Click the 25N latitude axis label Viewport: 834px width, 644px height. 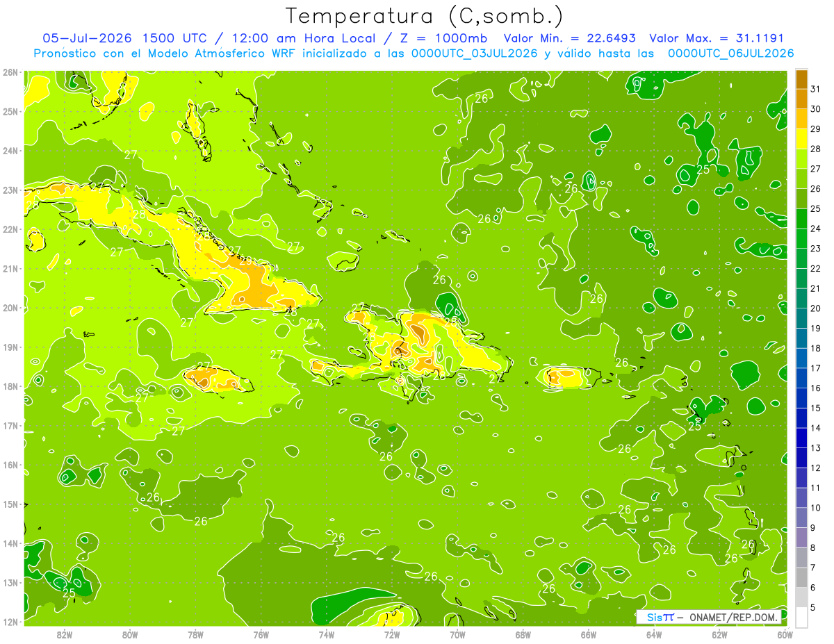(10, 112)
